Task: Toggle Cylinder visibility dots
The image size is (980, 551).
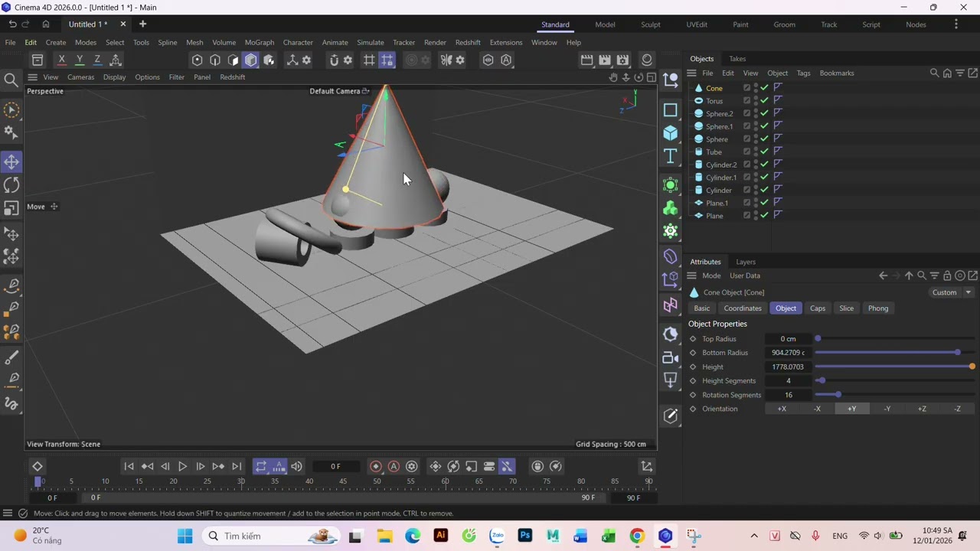Action: 756,191
